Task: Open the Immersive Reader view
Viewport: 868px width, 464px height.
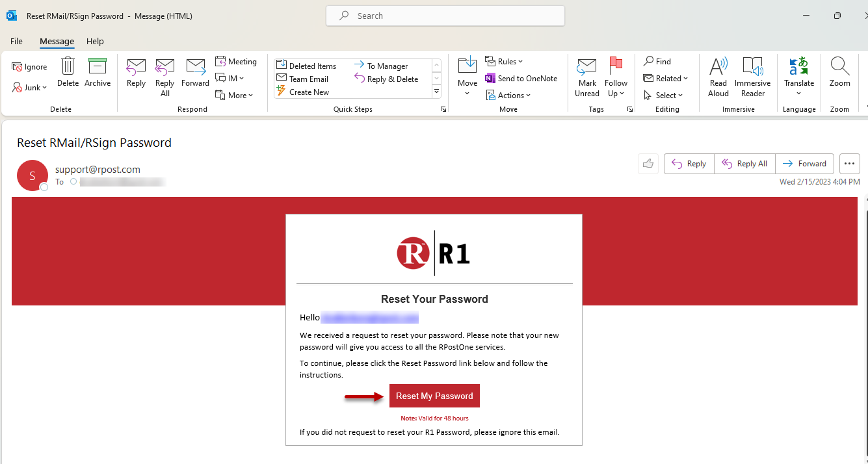Action: [753, 77]
